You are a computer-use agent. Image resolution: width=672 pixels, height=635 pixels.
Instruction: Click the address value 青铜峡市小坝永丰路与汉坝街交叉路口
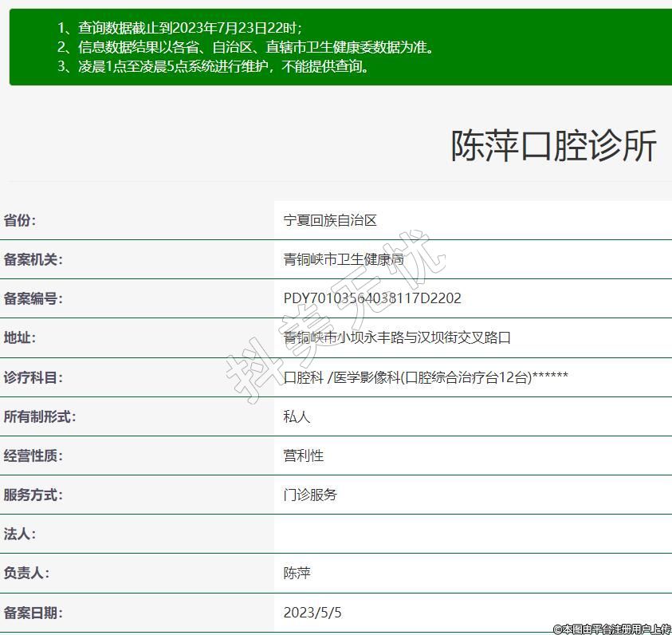click(x=397, y=337)
